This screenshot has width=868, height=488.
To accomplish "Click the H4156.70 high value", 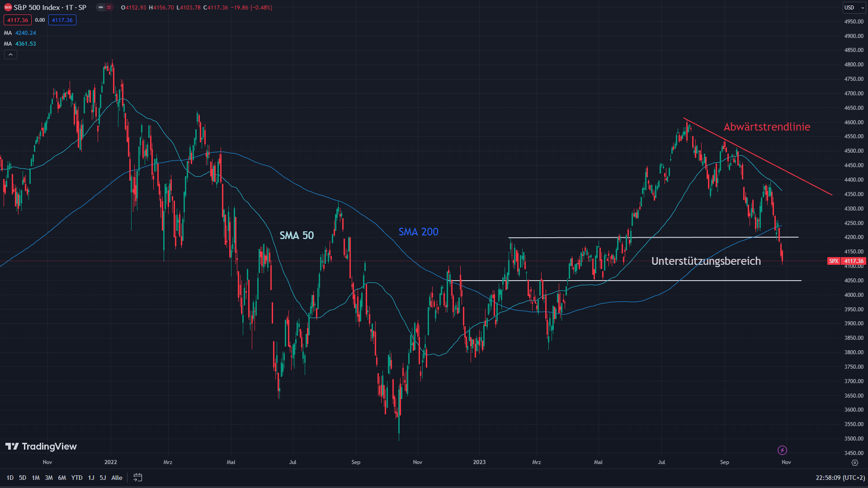I will click(161, 8).
